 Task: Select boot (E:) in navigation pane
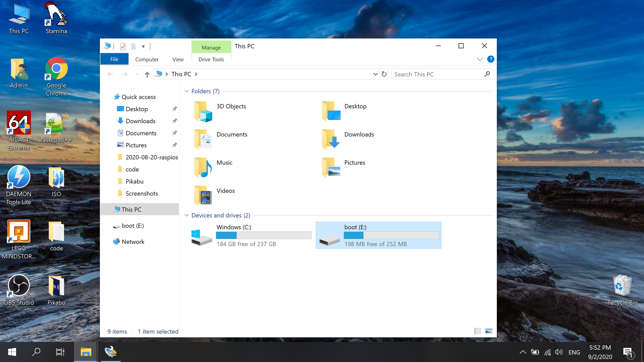click(x=132, y=226)
